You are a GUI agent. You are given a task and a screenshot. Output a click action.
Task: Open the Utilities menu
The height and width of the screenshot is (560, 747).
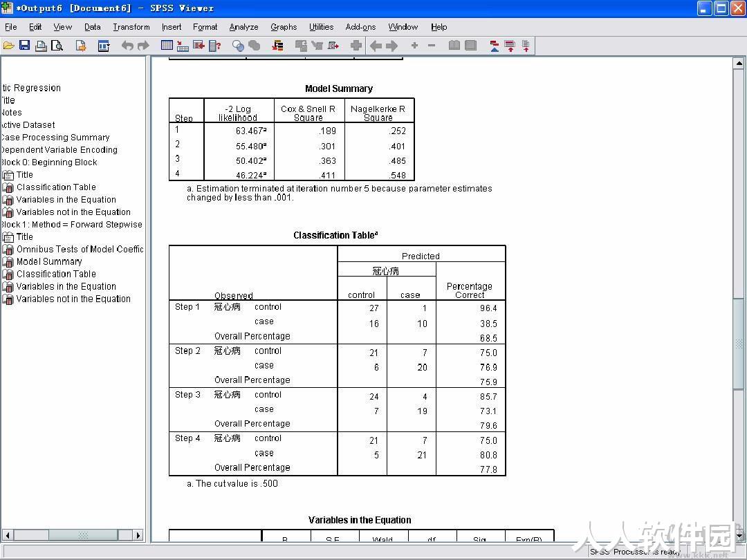click(321, 27)
